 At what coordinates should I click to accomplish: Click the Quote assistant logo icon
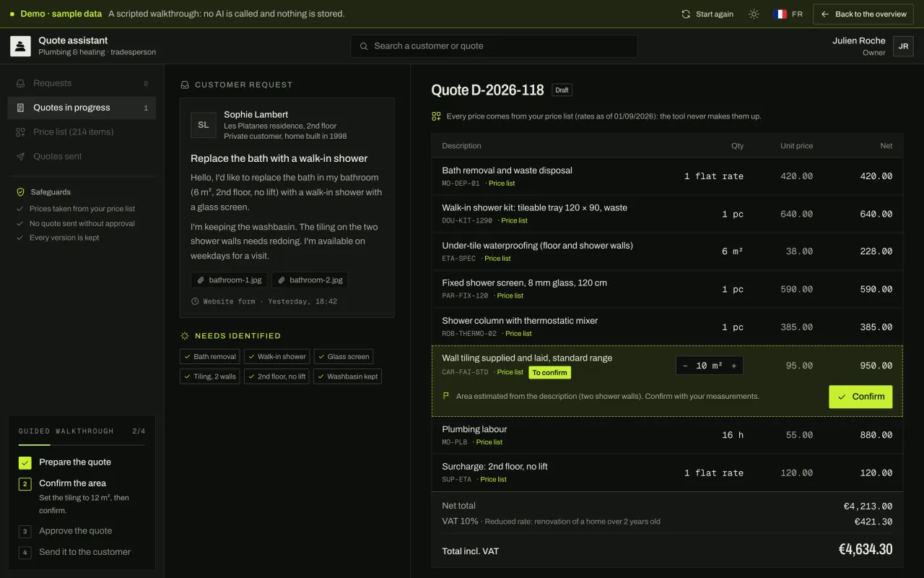point(20,46)
